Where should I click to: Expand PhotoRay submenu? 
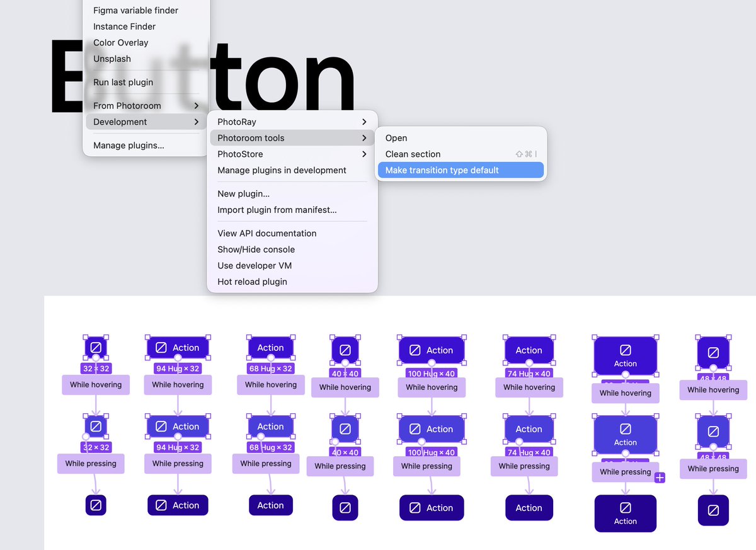[x=292, y=122]
